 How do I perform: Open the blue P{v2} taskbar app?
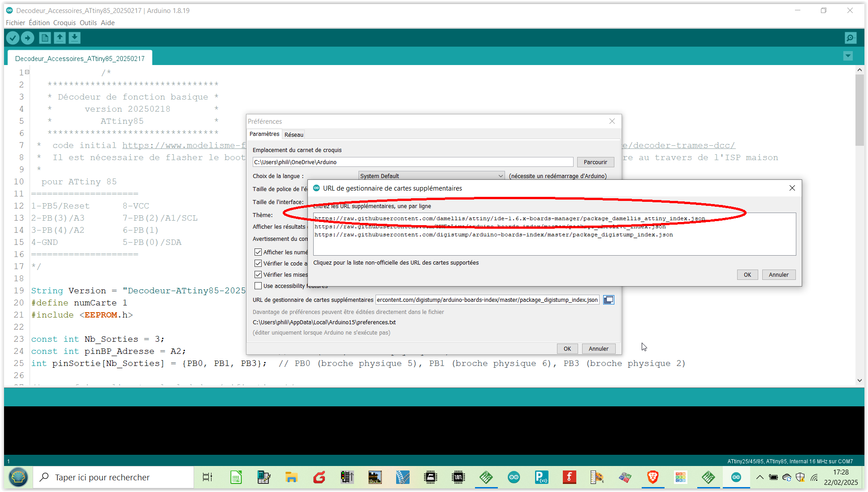[x=541, y=477]
